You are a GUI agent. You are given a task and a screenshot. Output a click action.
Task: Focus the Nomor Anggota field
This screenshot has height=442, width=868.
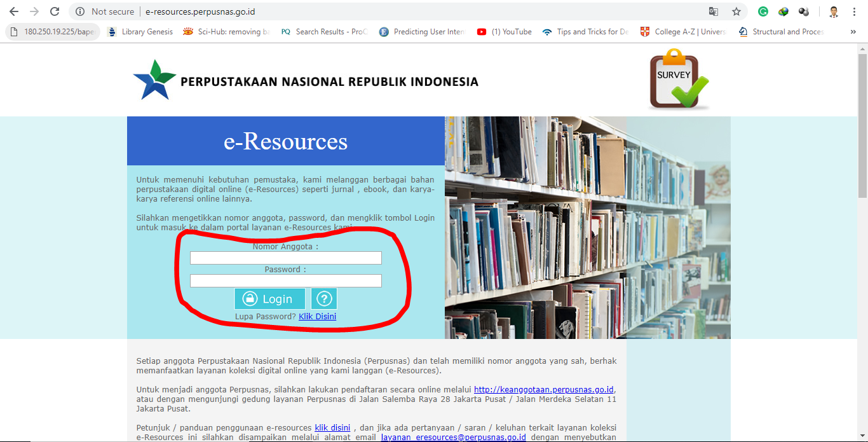286,258
